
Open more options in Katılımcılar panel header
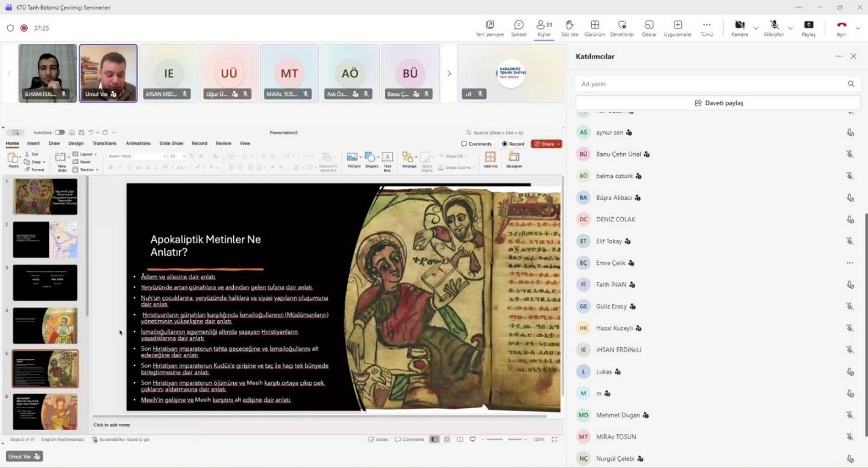tap(838, 56)
